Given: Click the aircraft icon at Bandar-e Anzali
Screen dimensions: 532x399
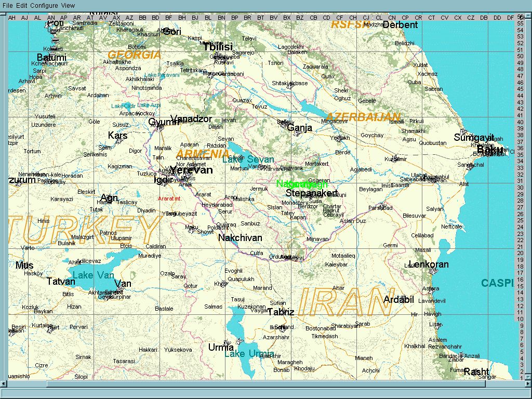Looking at the screenshot, I should pos(461,355).
